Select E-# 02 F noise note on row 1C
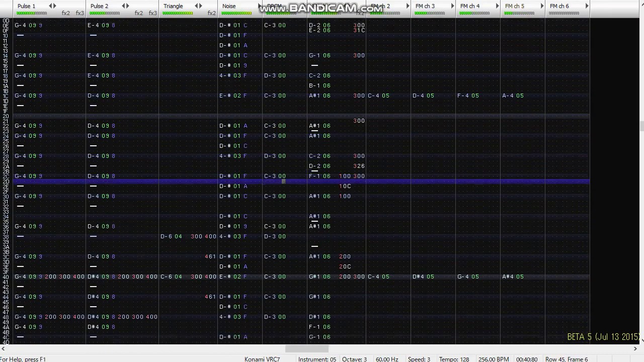Viewport: 644px width, 362px height. coord(233,96)
